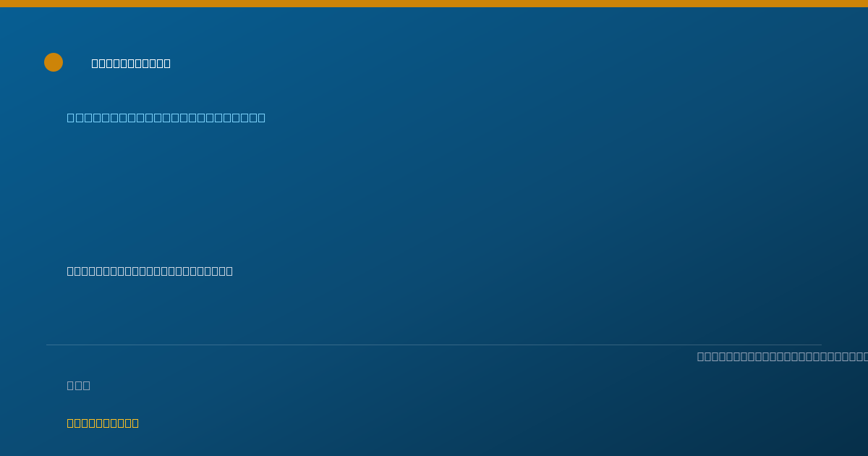Click the orange bar along the top

tap(434, 4)
